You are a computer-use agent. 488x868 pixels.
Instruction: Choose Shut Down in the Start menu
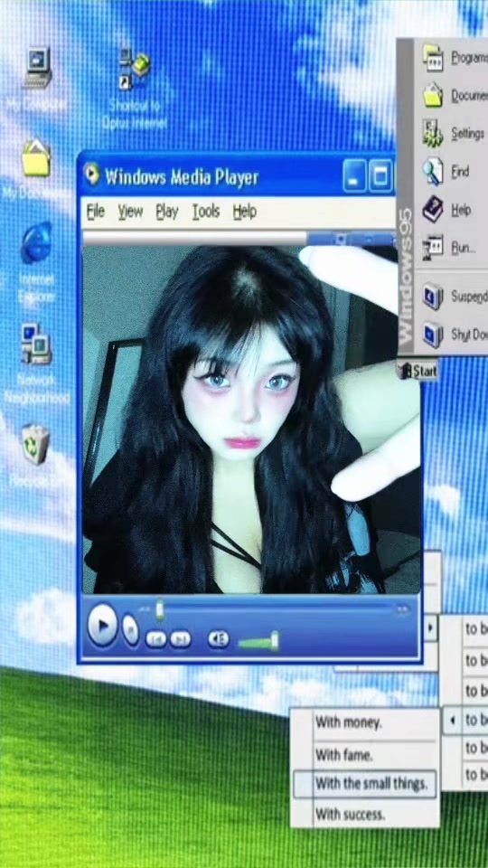coord(455,335)
